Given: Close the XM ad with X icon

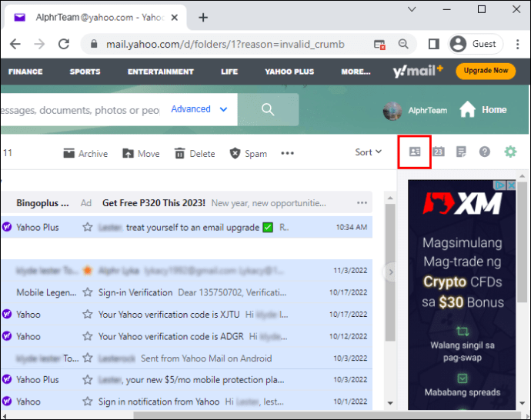Looking at the screenshot, I should click(511, 185).
